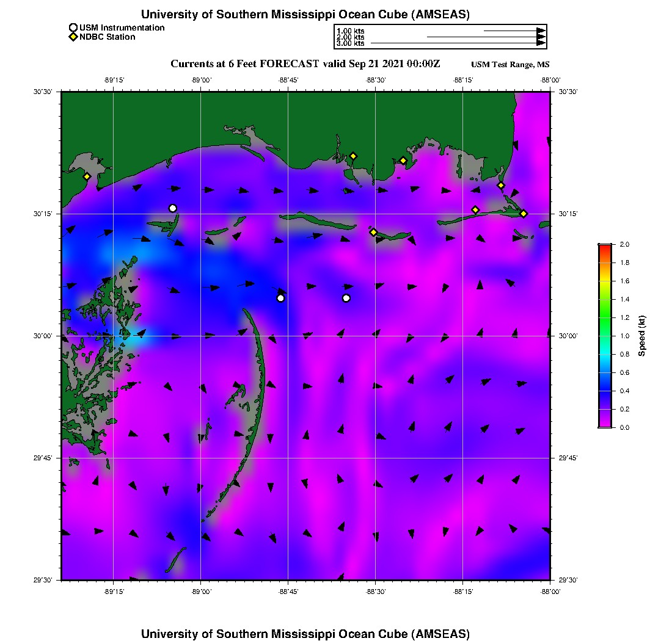
Task: Click the '0.0' color bar value
Action: (x=625, y=427)
